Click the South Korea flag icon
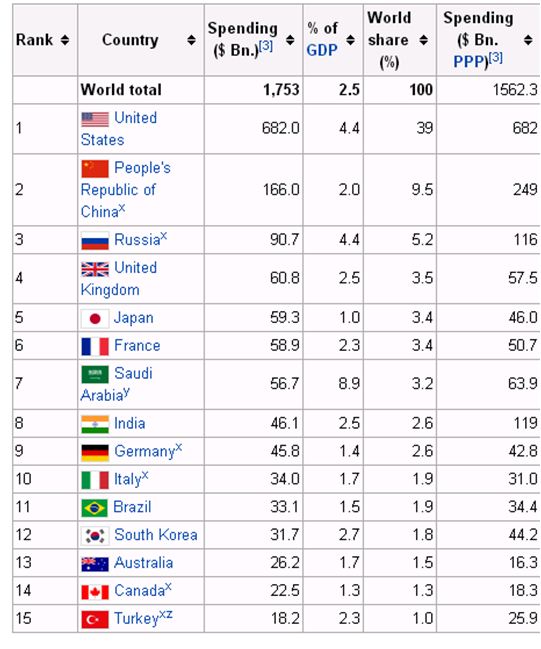 coord(95,536)
